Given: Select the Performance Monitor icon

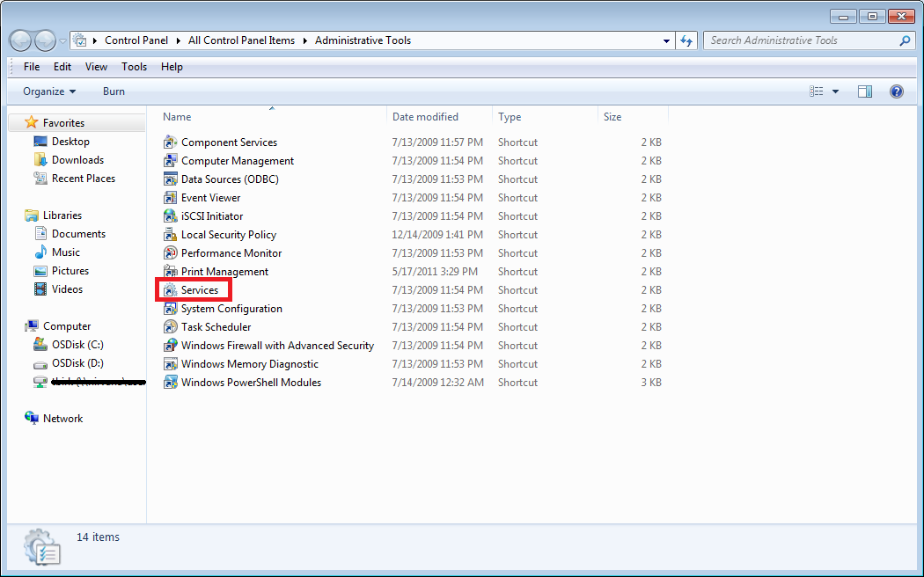Looking at the screenshot, I should (171, 252).
